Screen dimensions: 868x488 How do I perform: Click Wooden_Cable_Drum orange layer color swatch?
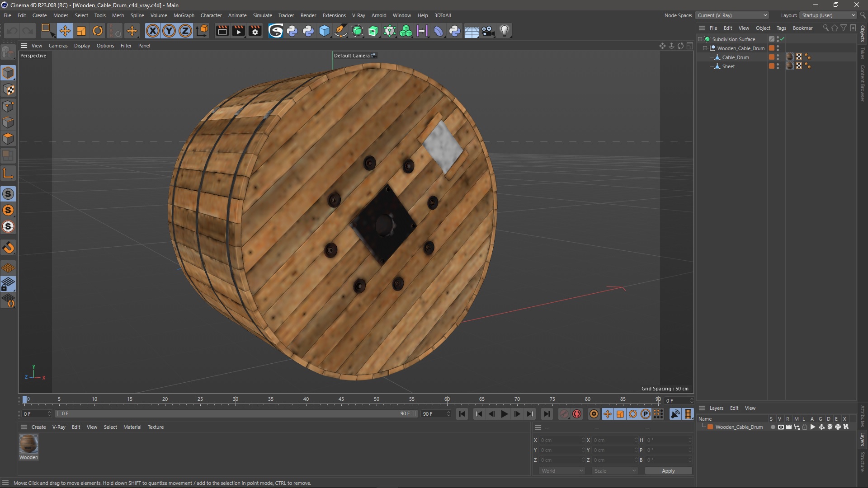tap(710, 427)
